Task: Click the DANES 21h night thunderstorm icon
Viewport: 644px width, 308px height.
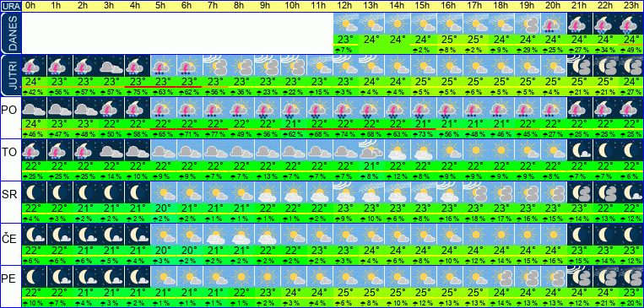Action: pyautogui.click(x=580, y=24)
